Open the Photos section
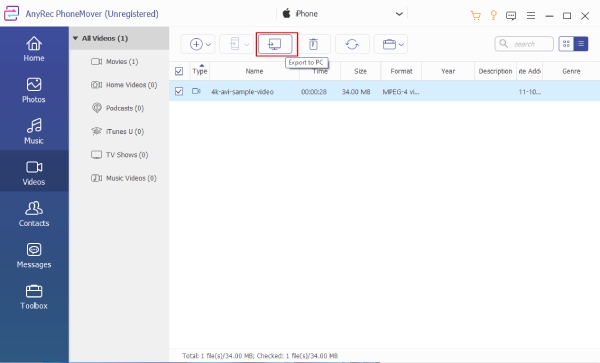This screenshot has width=600, height=363. (x=34, y=90)
